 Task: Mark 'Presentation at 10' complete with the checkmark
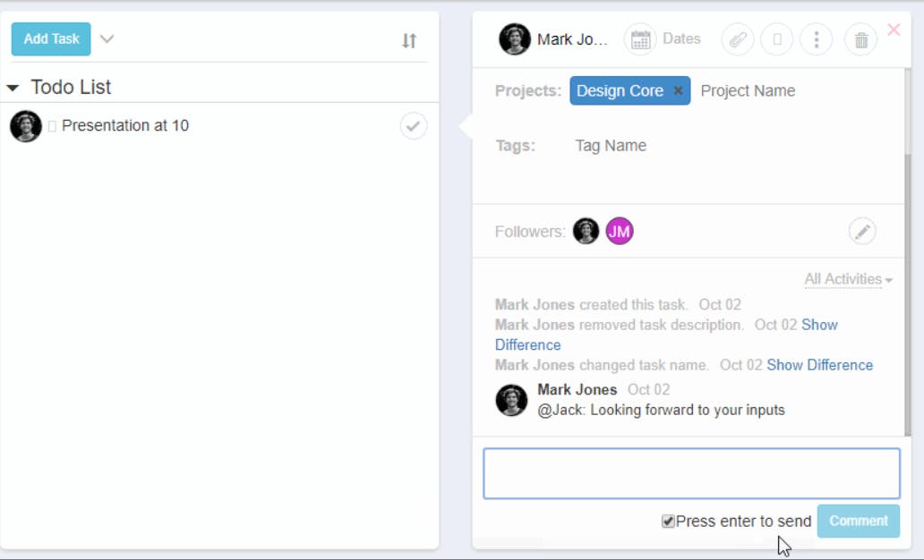point(412,125)
